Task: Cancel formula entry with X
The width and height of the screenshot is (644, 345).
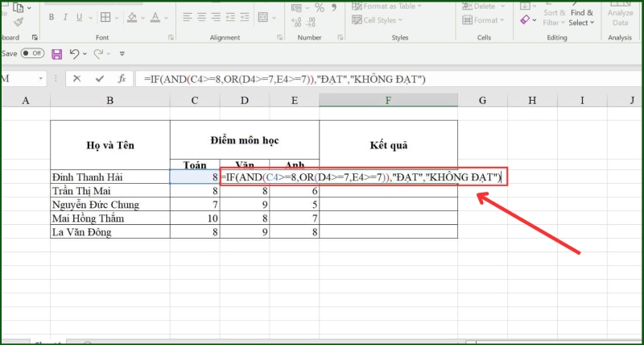Action: pos(76,78)
